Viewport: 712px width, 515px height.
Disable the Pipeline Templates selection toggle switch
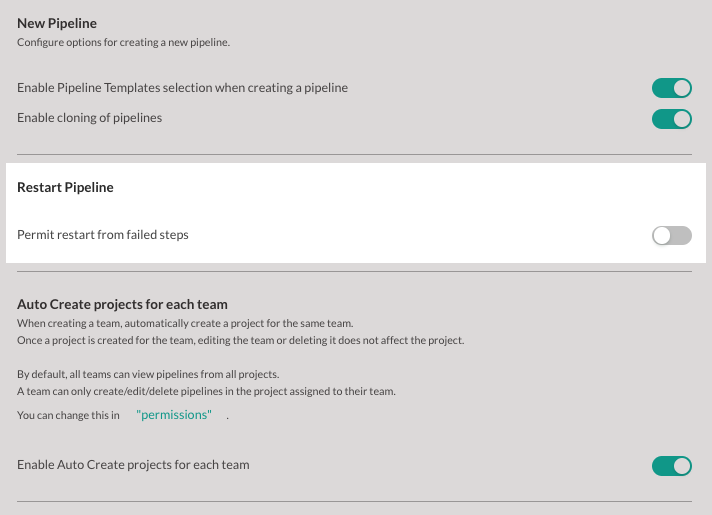coord(671,88)
